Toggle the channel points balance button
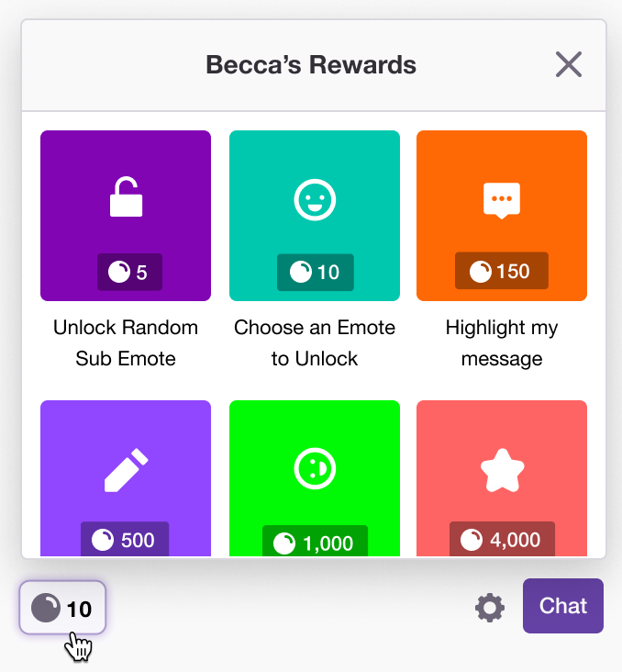This screenshot has width=622, height=672. point(62,608)
